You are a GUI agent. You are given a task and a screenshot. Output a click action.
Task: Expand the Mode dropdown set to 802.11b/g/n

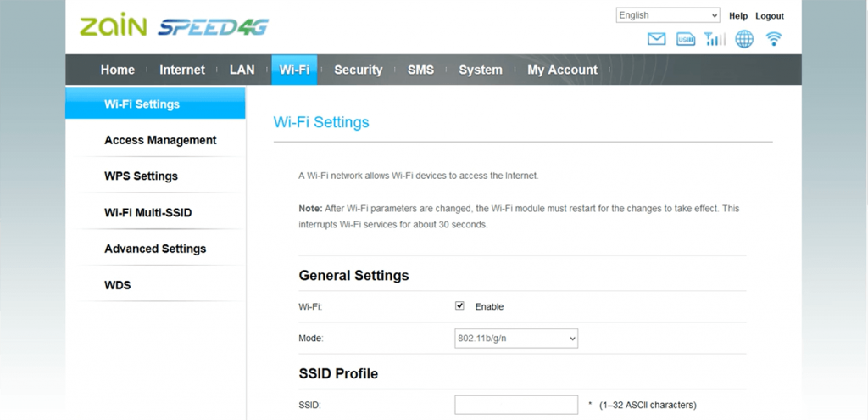coord(516,339)
